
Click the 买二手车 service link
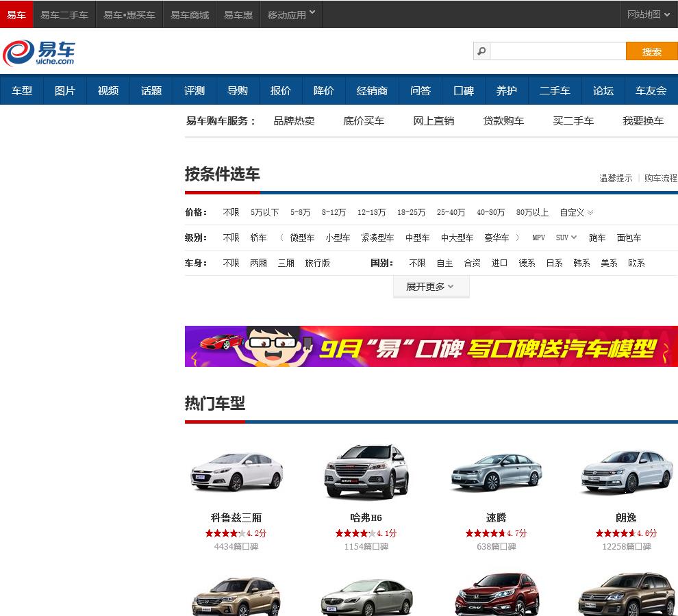573,121
